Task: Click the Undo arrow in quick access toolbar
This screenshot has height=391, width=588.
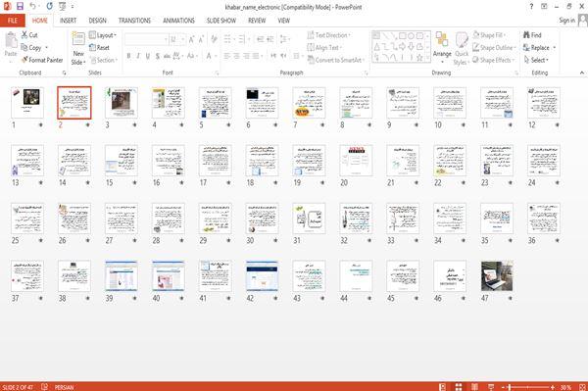Action: pyautogui.click(x=33, y=7)
